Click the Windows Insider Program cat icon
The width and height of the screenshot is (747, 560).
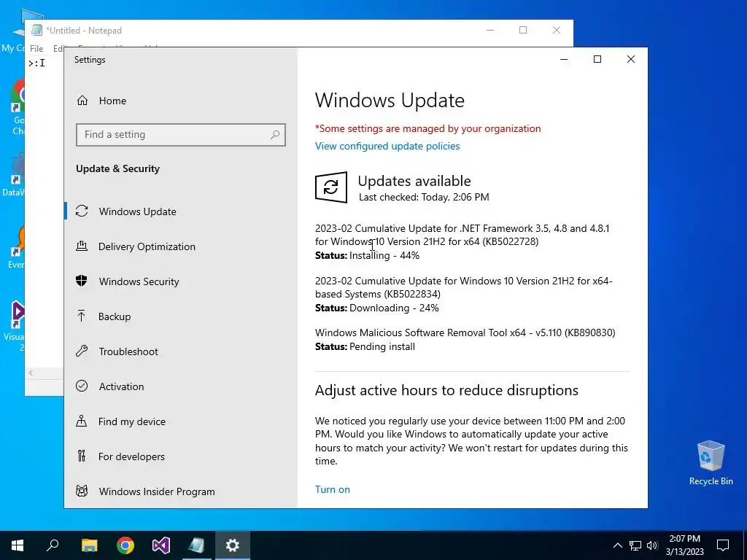82,491
